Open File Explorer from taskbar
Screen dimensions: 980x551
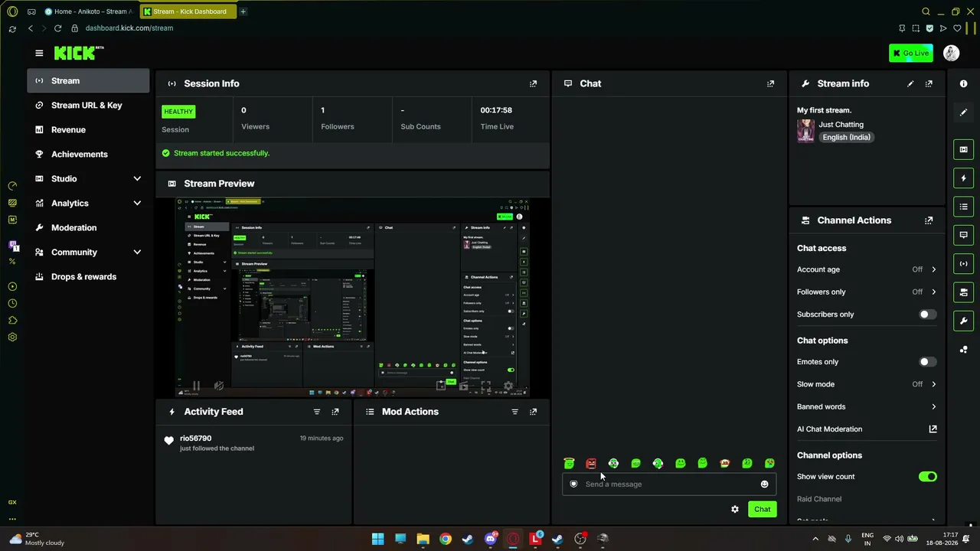click(423, 539)
